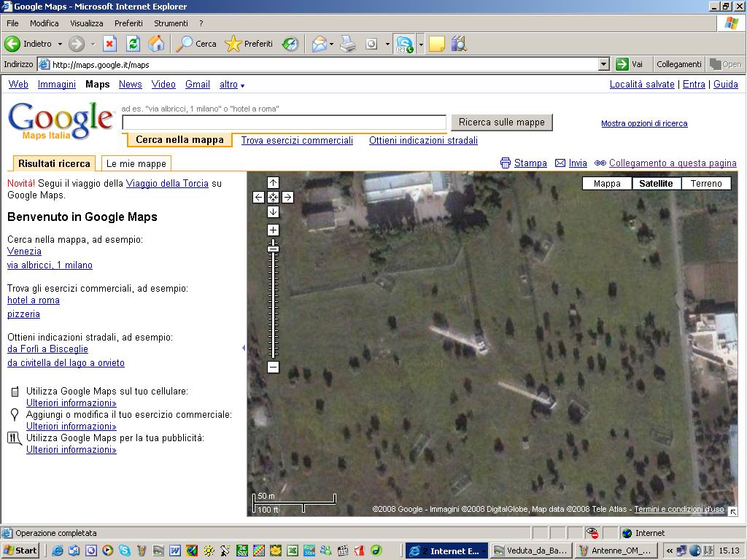Open 'Ottieni indicazioni stradali' link

[423, 141]
